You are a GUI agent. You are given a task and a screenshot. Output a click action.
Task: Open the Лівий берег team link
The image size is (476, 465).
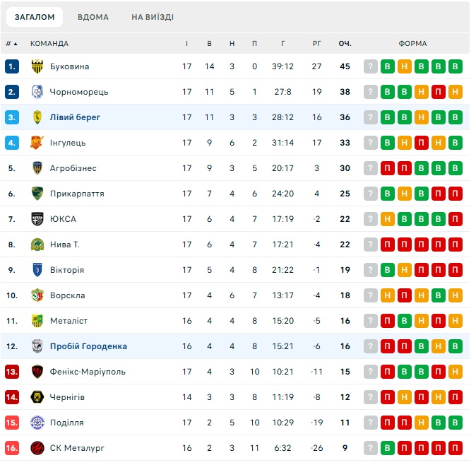(x=75, y=117)
